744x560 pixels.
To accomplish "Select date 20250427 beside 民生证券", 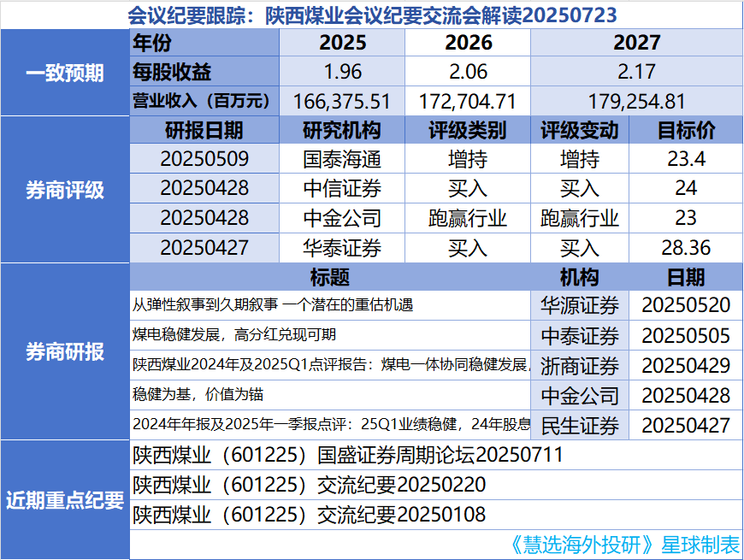I will coord(686,425).
